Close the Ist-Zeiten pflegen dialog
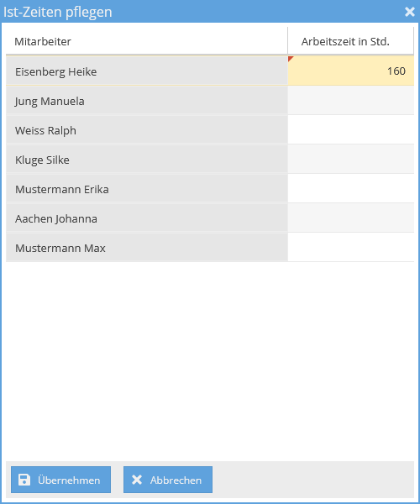The height and width of the screenshot is (504, 420). click(x=409, y=12)
